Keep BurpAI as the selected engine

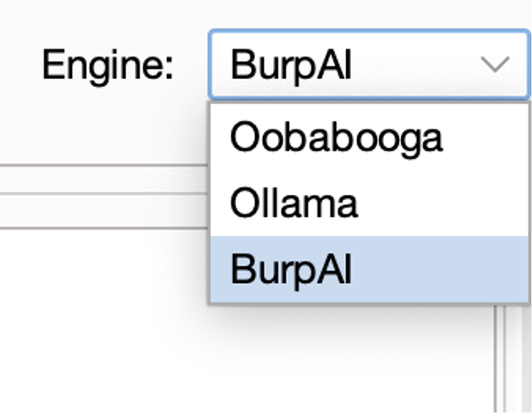(291, 270)
